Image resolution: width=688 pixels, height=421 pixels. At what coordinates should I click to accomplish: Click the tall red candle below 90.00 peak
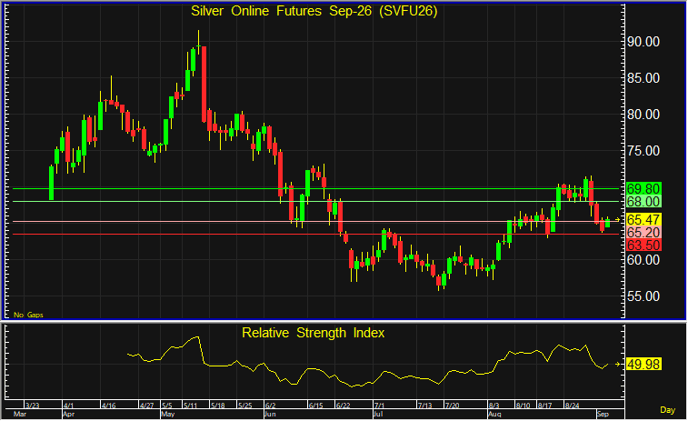(204, 83)
